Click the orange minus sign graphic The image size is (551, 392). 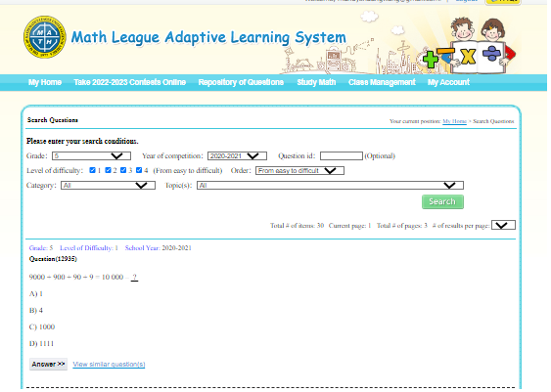[446, 54]
